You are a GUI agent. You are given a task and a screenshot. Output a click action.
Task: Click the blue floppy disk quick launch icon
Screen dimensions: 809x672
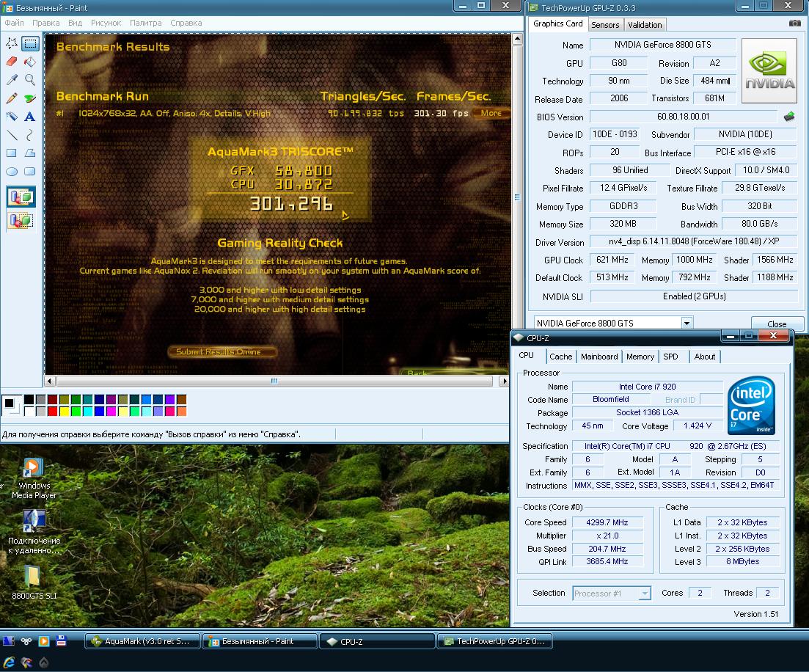(62, 641)
